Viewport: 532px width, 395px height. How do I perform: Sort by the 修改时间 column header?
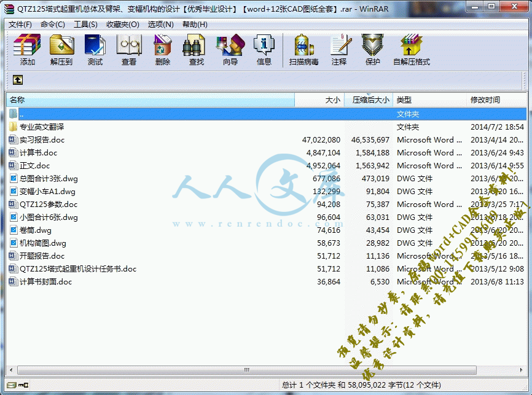497,100
